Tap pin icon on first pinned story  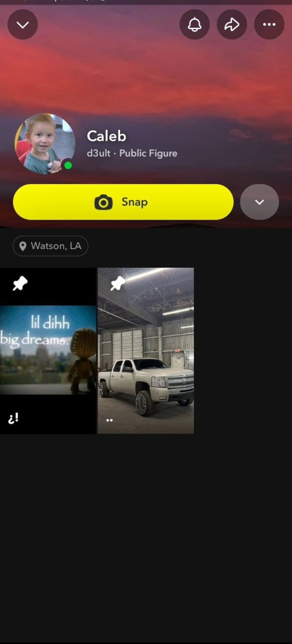click(x=20, y=284)
